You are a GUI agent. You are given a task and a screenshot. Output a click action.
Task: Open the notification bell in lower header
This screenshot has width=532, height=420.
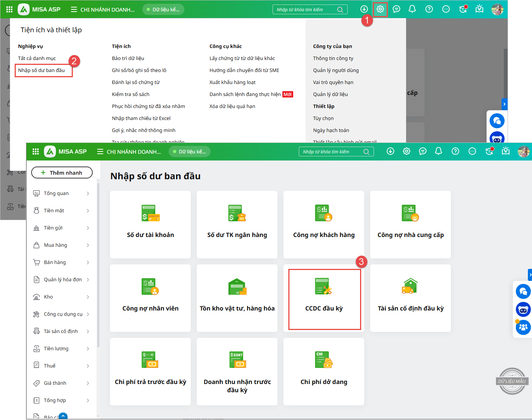438,151
